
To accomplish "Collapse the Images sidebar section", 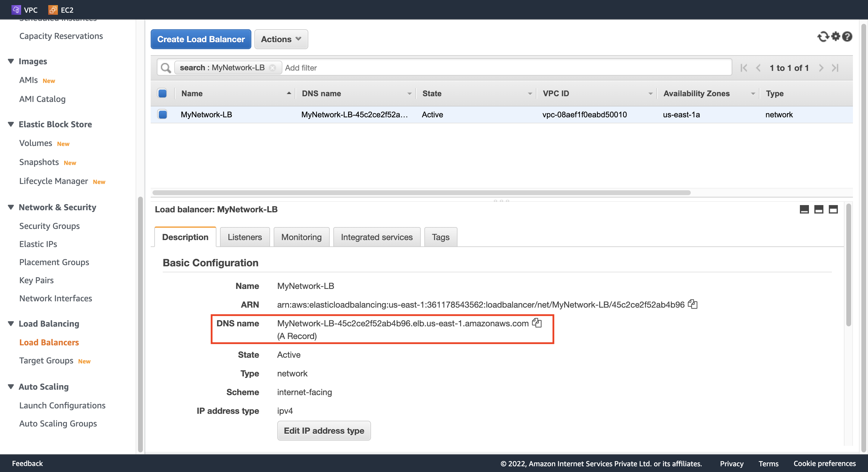I will click(11, 61).
